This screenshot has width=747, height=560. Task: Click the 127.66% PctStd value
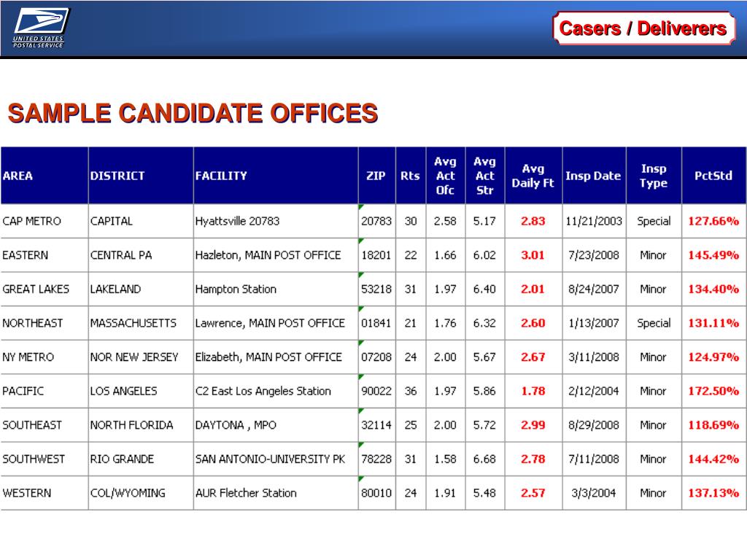713,221
